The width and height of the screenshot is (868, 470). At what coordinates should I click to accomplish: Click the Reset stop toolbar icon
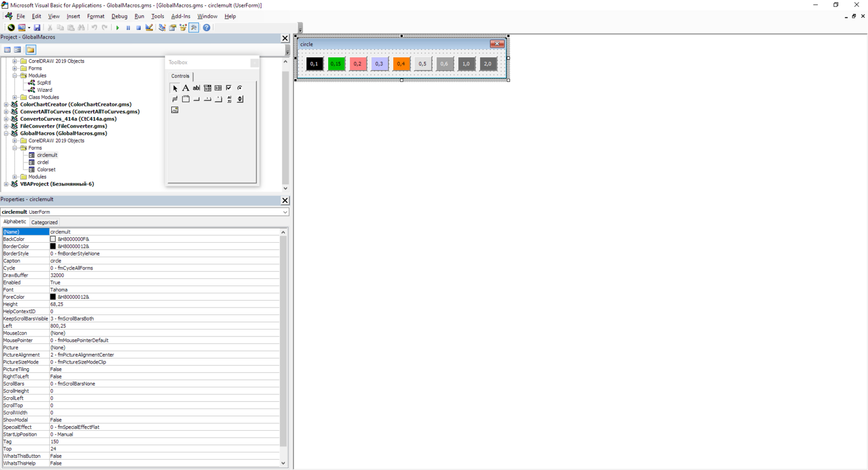pyautogui.click(x=138, y=28)
